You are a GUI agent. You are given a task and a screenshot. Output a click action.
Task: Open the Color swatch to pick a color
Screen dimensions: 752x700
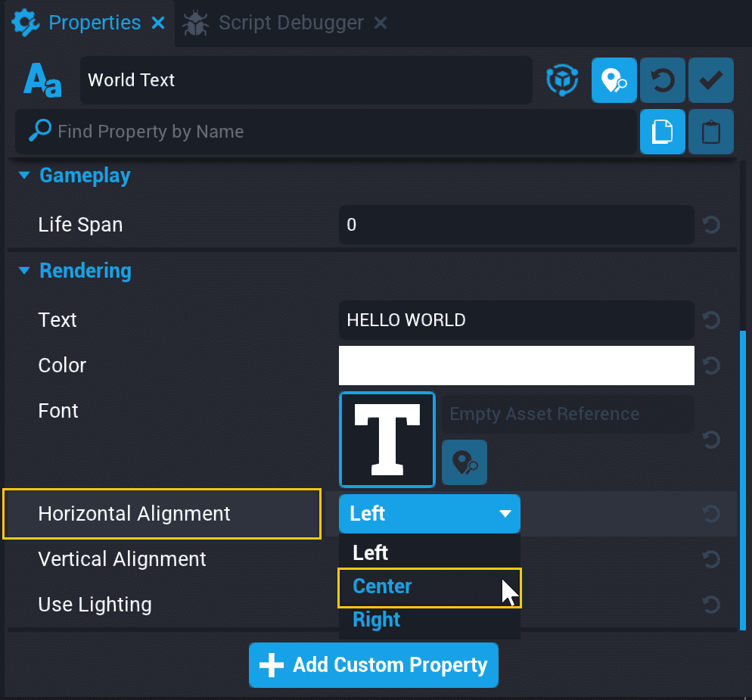click(517, 366)
